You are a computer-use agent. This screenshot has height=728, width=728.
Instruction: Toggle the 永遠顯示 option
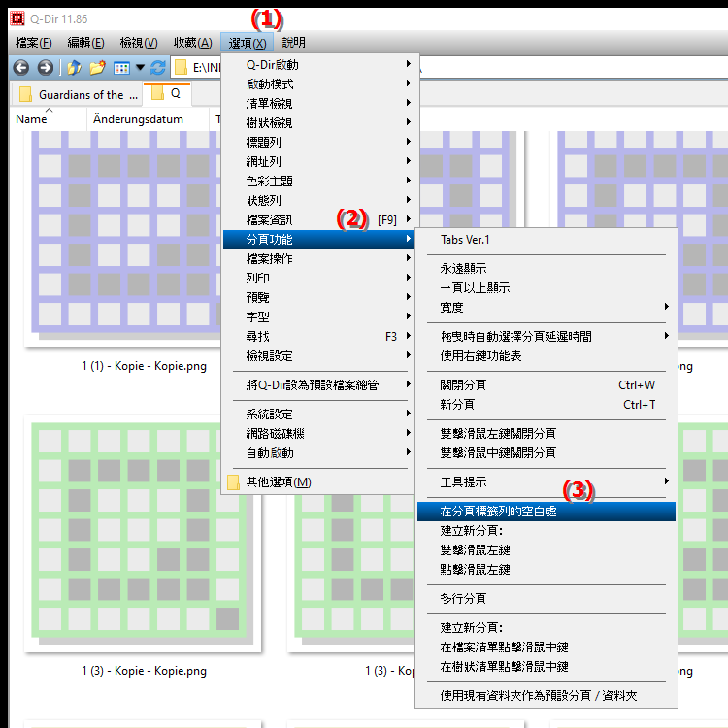(546, 268)
